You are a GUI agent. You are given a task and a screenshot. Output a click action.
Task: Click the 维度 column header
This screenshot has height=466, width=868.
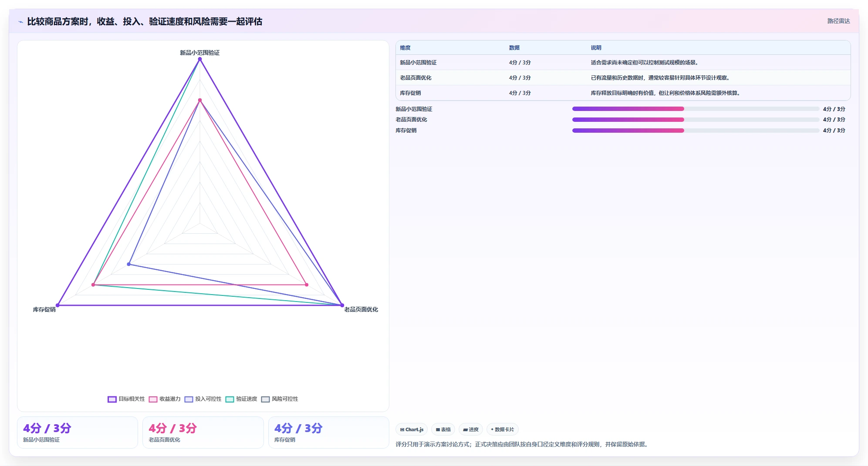[x=405, y=48]
